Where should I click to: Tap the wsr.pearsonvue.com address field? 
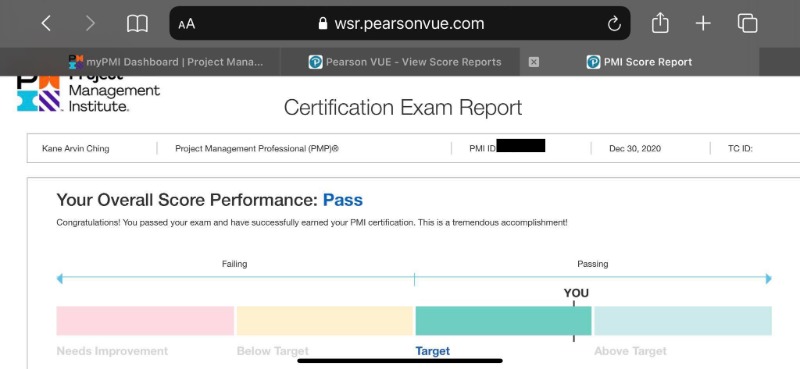(399, 23)
